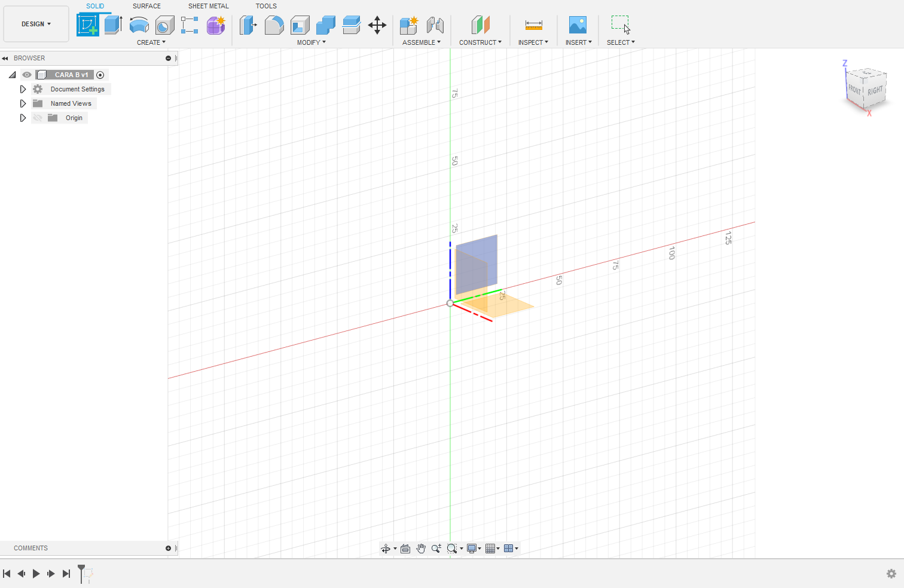
Task: Expand the Named Views node
Action: click(23, 103)
